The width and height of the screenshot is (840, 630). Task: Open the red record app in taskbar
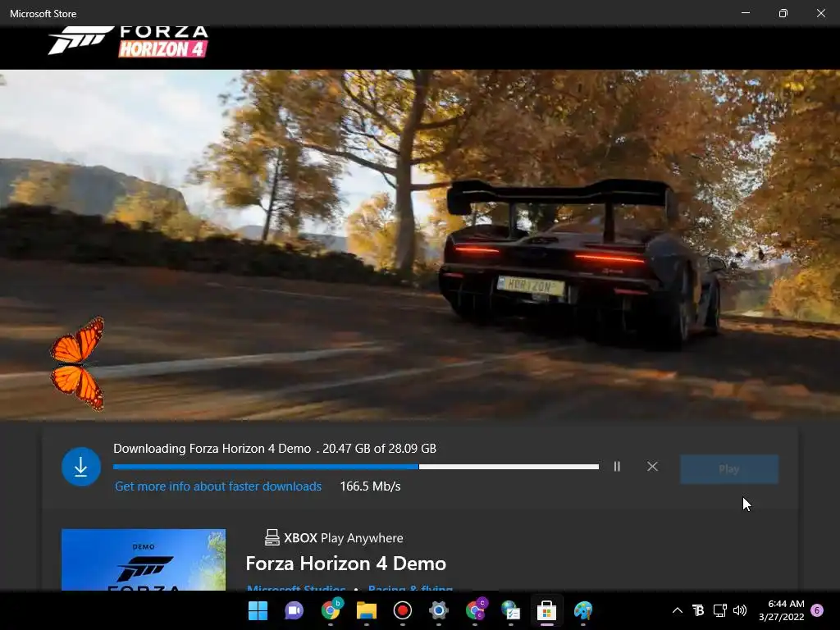pos(402,610)
